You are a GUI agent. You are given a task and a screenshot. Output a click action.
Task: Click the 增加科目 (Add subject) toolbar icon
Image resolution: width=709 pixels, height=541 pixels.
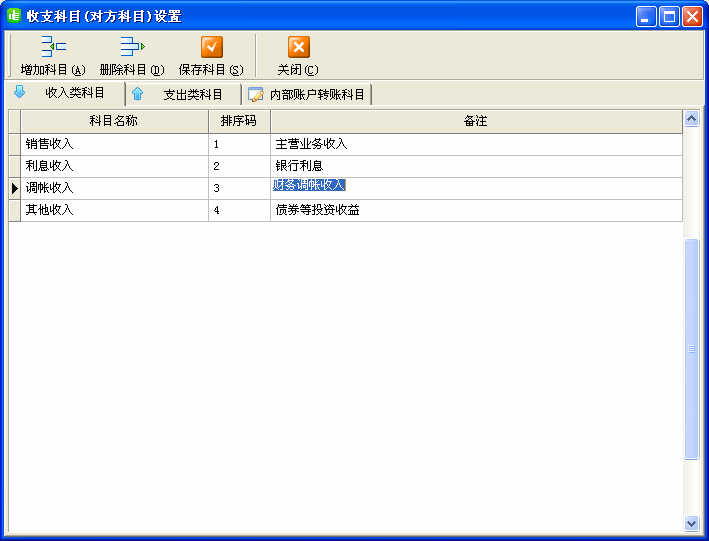tap(53, 47)
